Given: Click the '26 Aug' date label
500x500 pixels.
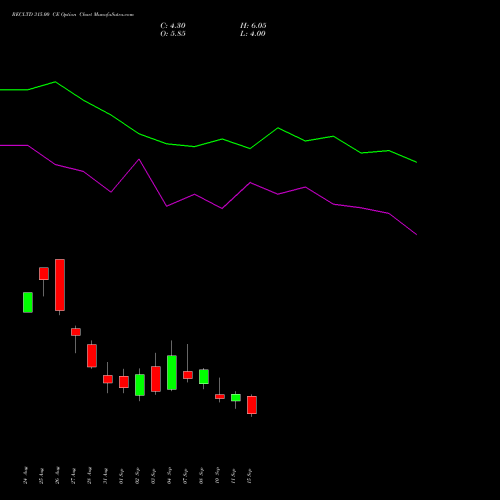Looking at the screenshot, I should tap(58, 475).
